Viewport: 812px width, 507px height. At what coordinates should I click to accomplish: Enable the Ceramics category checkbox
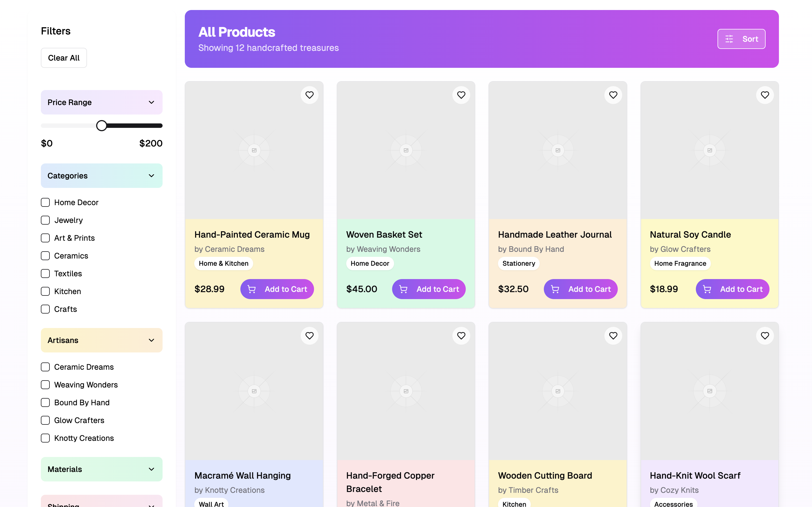[45, 256]
